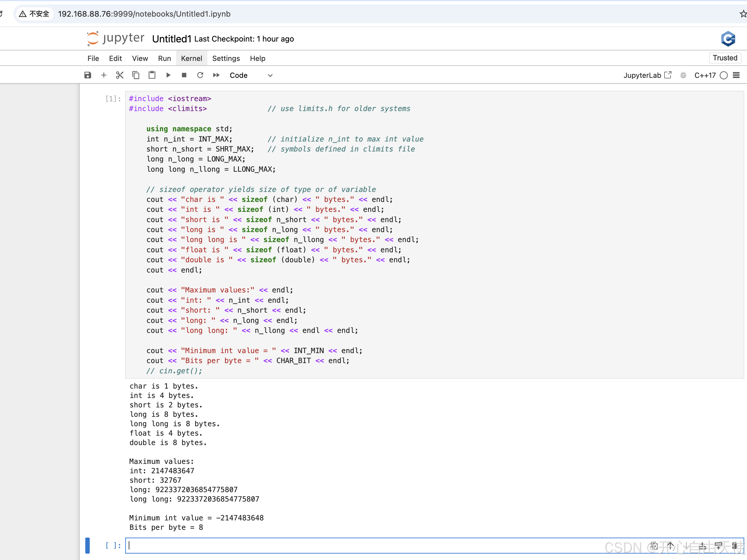Click the 'Bits per byte = 8' output
The height and width of the screenshot is (560, 747).
point(166,527)
